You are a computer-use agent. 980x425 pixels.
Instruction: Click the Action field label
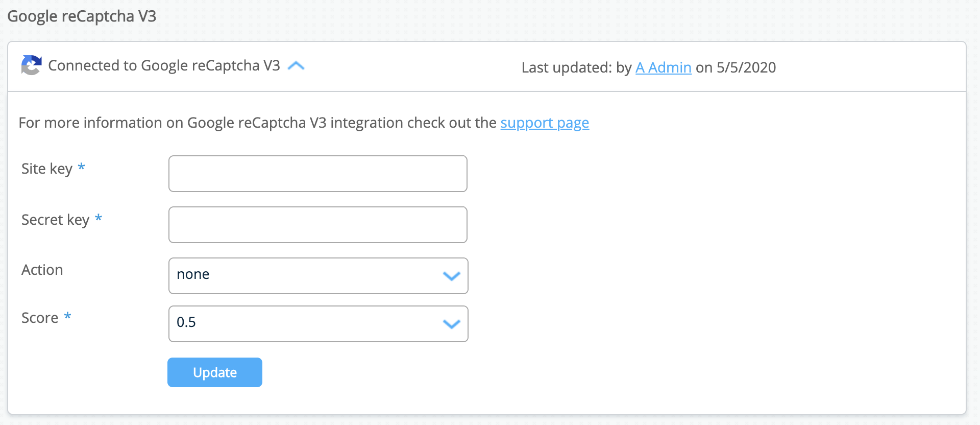click(x=42, y=270)
